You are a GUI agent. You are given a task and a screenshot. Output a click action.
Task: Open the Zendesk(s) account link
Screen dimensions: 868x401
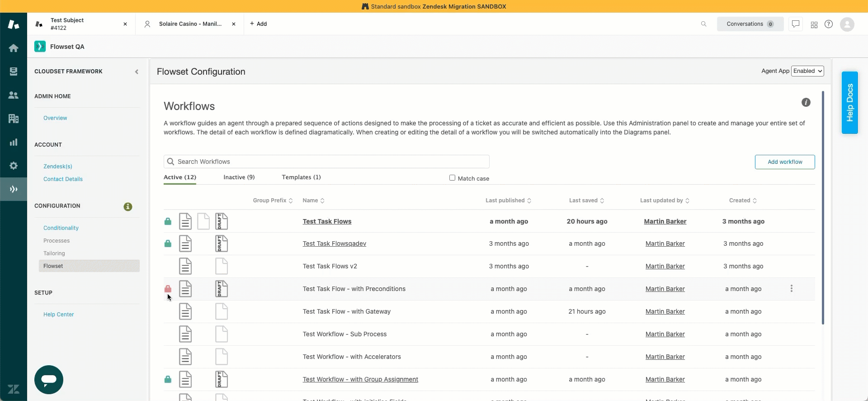58,167
